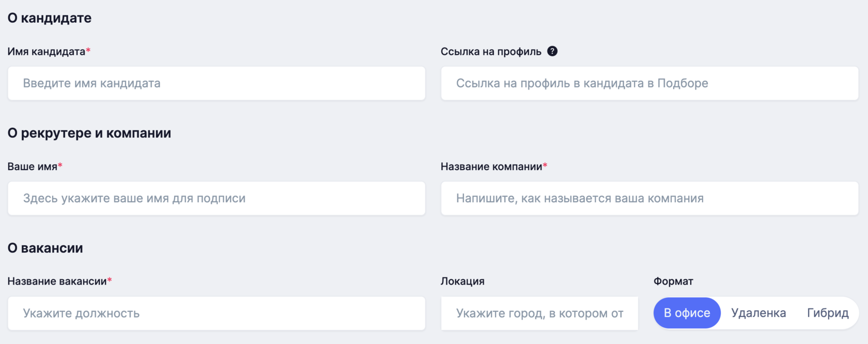Click the Ссылка на профиль label
868x344 pixels.
click(x=491, y=51)
